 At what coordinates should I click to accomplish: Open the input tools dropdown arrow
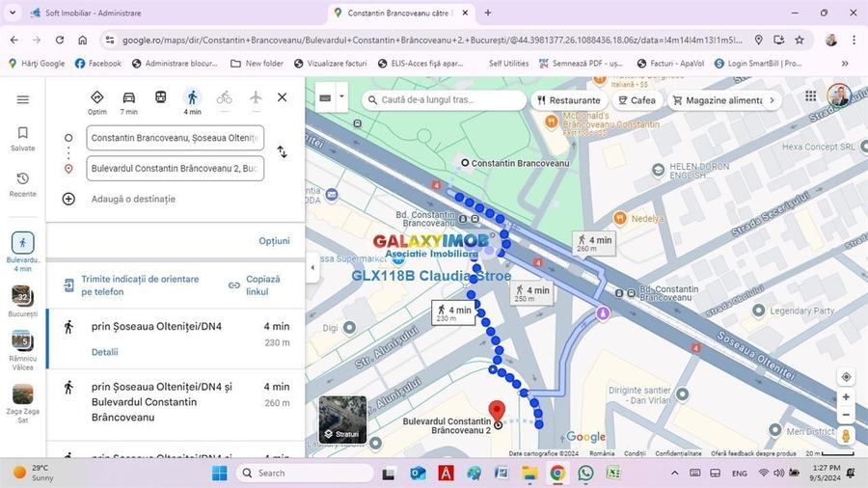[x=341, y=97]
